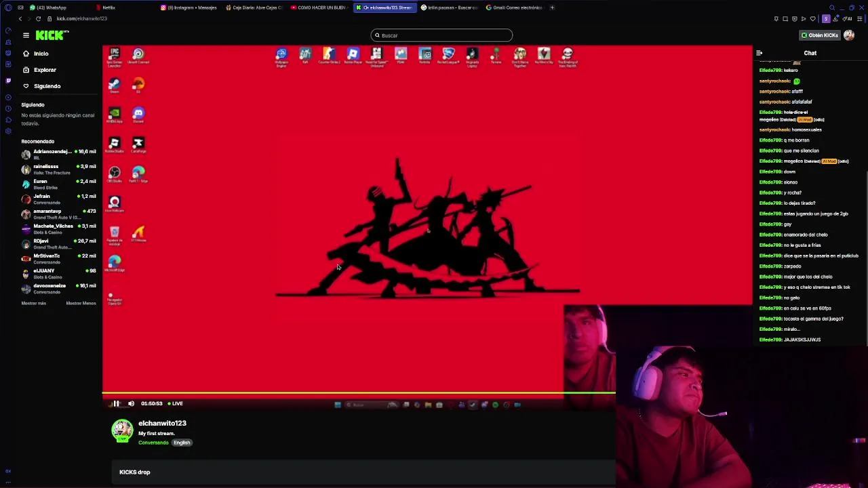Open rainelissss recommended channel
Viewport: 868px width, 488px height.
(x=58, y=169)
